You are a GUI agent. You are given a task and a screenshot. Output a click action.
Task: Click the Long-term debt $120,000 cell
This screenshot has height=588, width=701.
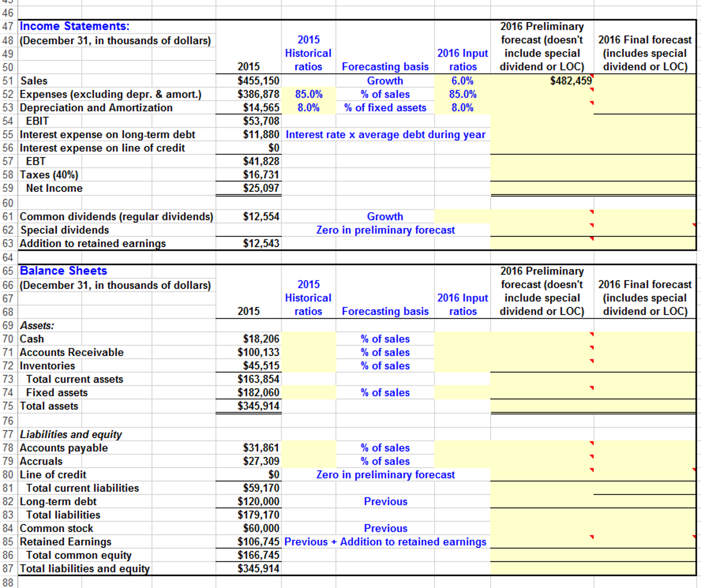(258, 502)
